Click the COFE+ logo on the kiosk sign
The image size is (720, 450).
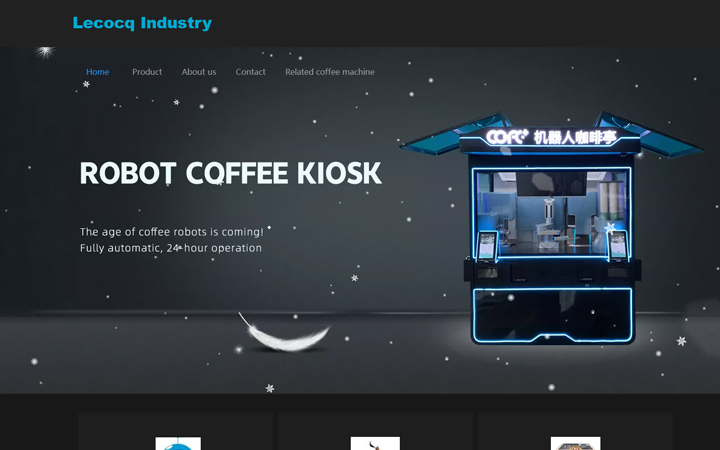click(507, 137)
